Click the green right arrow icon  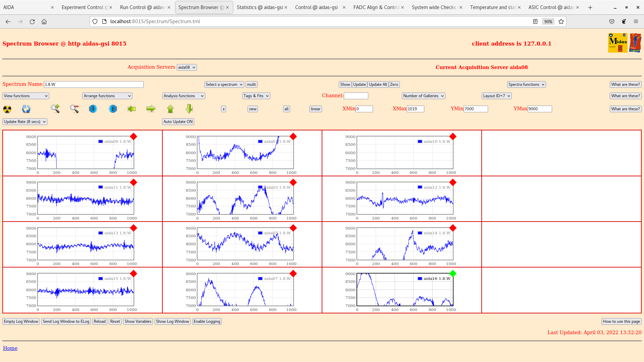click(151, 109)
